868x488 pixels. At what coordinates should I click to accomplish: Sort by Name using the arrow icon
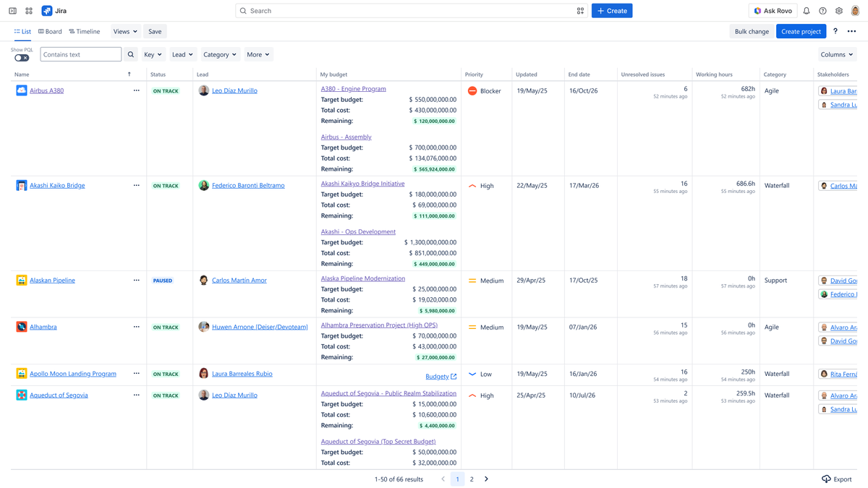click(x=129, y=74)
